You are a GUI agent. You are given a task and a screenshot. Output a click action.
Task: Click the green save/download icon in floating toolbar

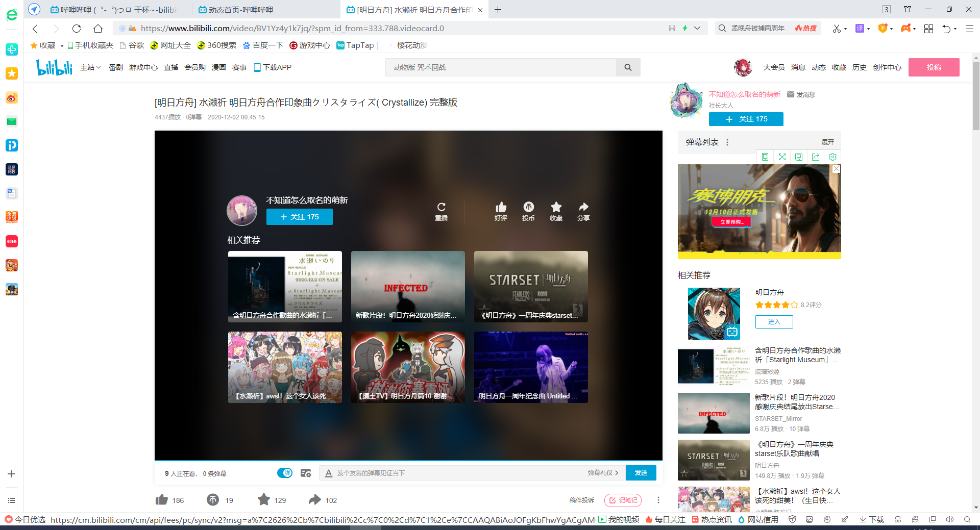click(x=799, y=157)
